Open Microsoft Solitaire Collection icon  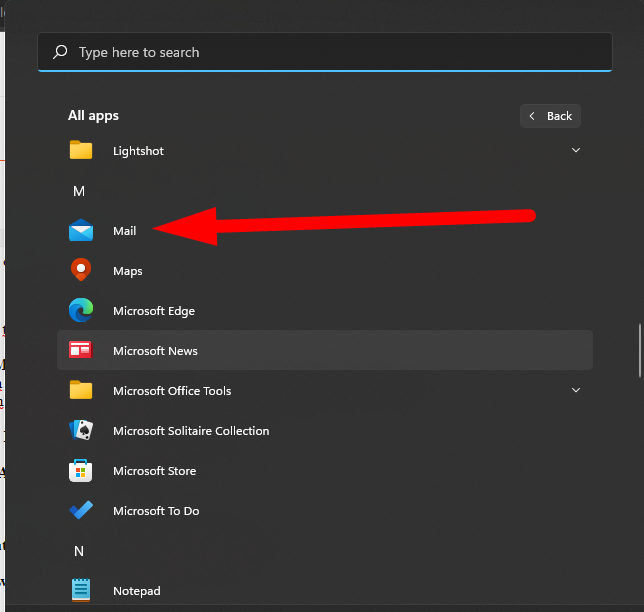point(81,430)
